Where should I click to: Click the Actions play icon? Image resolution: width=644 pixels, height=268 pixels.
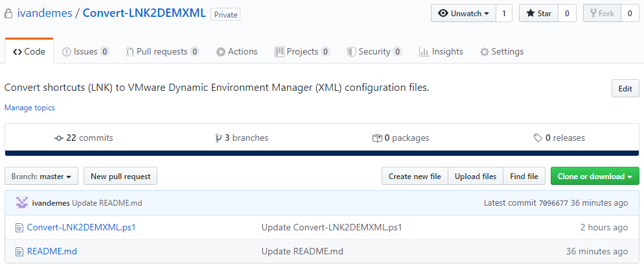(221, 52)
